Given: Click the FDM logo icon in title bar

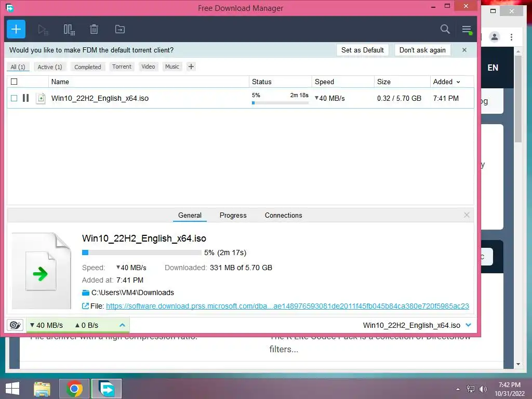Looking at the screenshot, I should [10, 7].
